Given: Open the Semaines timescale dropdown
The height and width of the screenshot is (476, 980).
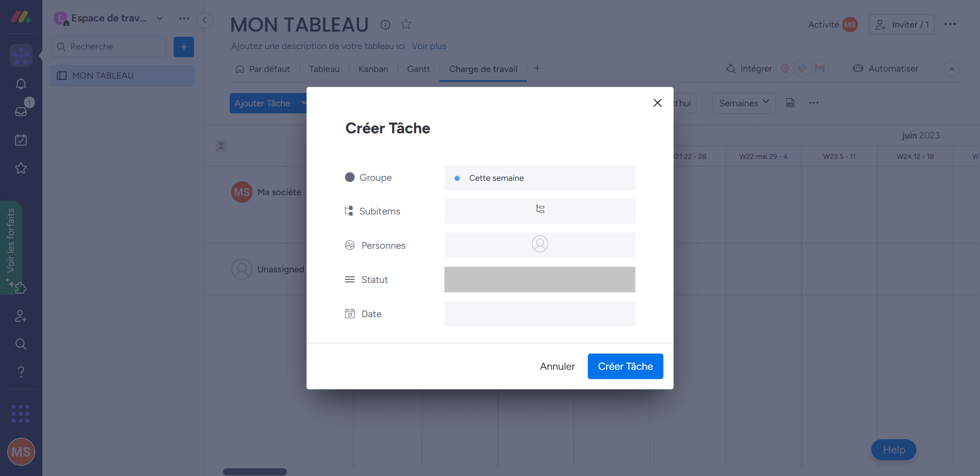Looking at the screenshot, I should 744,103.
